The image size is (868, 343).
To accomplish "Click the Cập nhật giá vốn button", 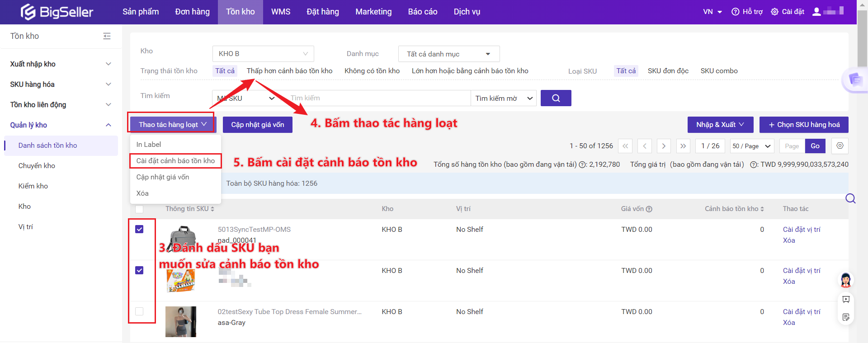I will coord(258,125).
